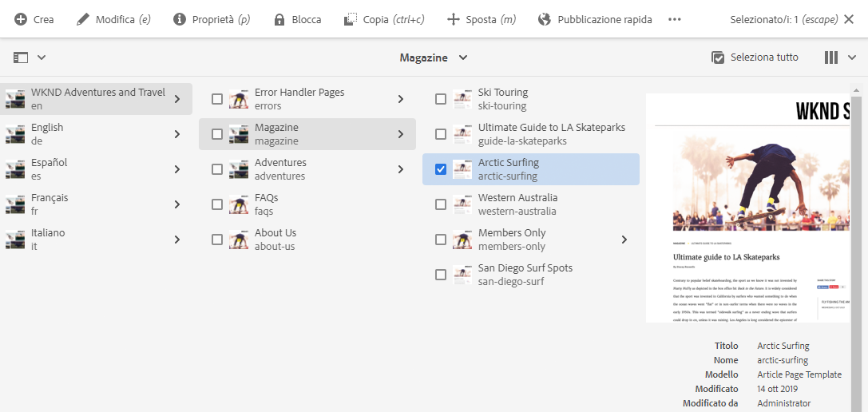Open the column view switcher dropdown
The image size is (868, 412).
839,57
